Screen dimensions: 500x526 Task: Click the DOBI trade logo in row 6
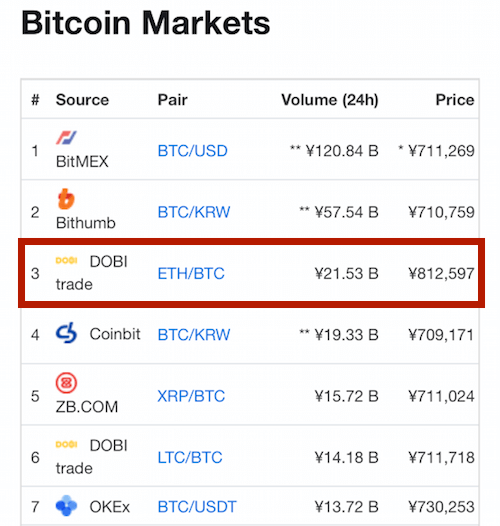[66, 444]
